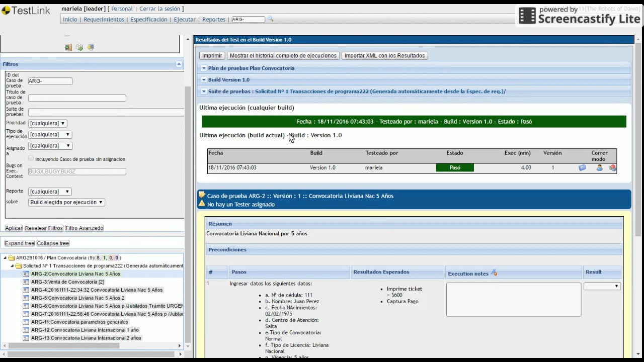644x362 pixels.
Task: Open the Especificación menu
Action: click(149, 20)
